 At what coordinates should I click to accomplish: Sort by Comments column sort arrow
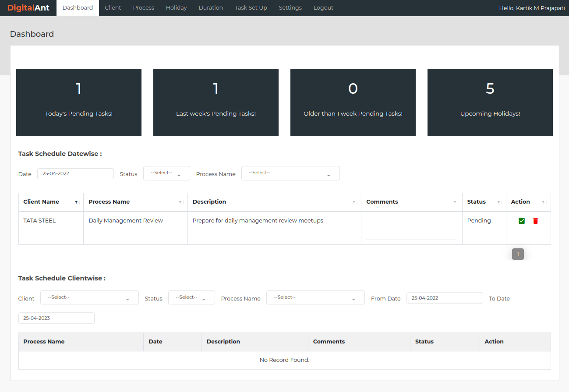[x=455, y=202]
